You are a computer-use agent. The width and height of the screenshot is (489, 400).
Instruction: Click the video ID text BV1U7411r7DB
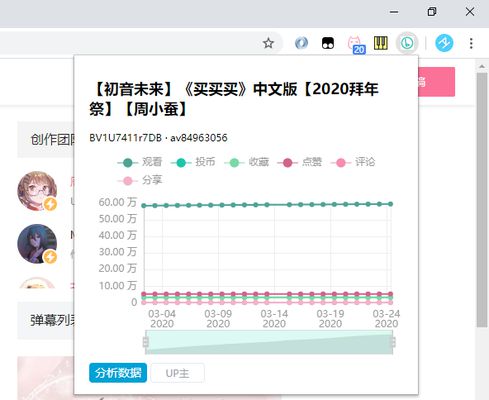tap(125, 138)
